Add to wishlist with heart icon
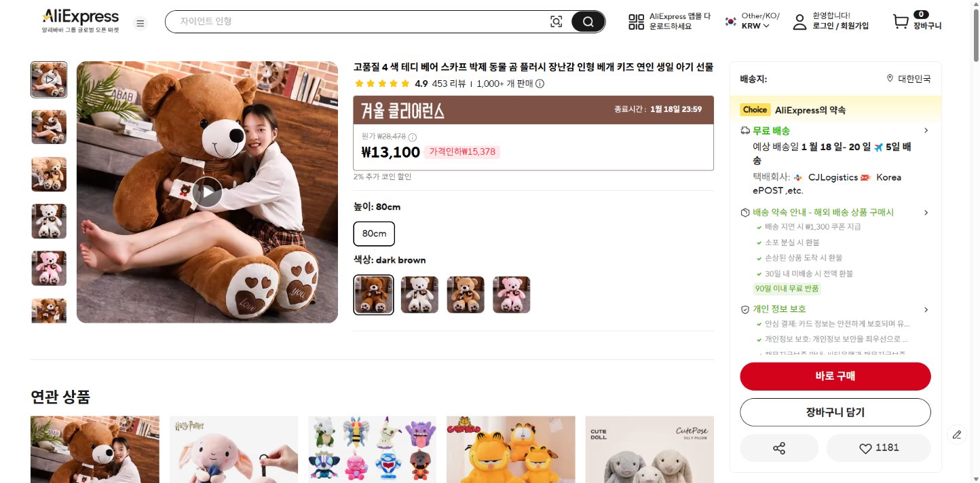 click(878, 448)
